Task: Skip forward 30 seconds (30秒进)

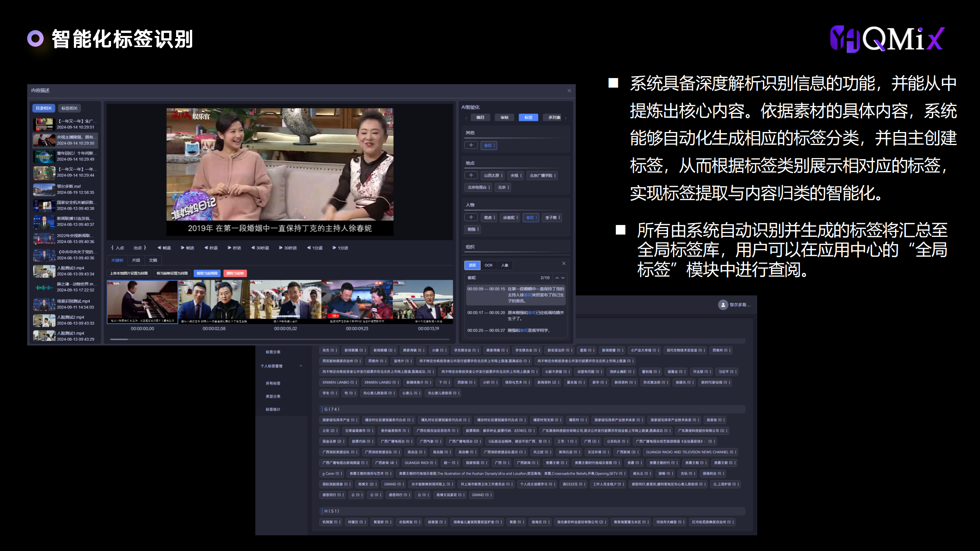Action: (287, 248)
